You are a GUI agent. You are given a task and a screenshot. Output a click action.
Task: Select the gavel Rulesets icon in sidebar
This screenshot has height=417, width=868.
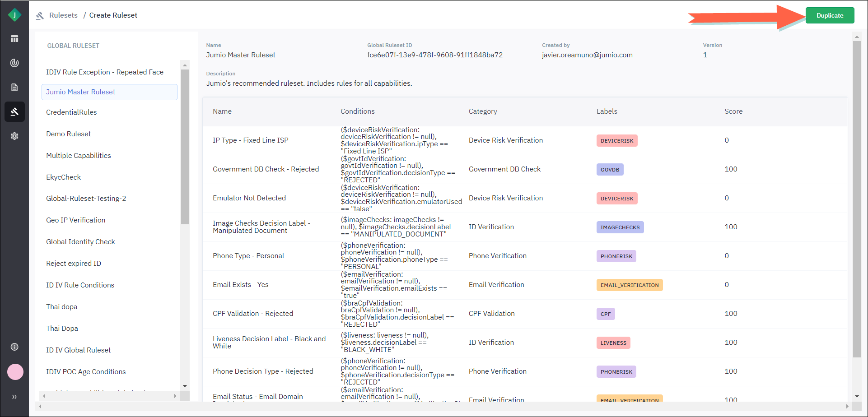(14, 111)
